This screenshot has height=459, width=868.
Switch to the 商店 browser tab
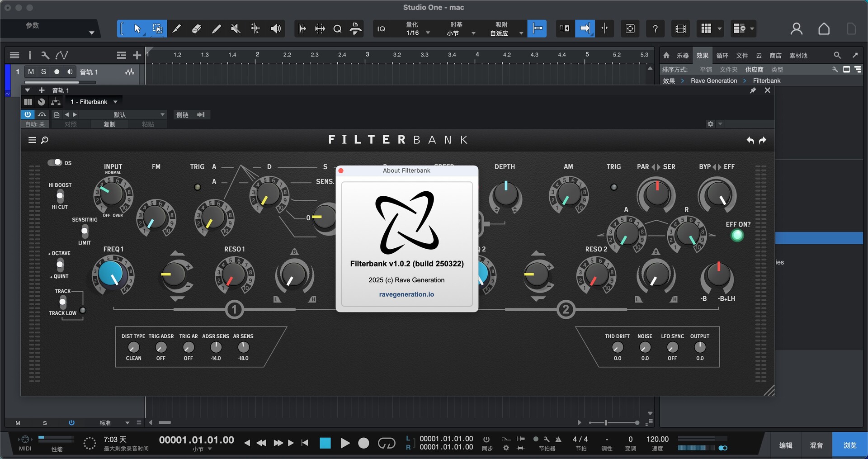pyautogui.click(x=775, y=56)
